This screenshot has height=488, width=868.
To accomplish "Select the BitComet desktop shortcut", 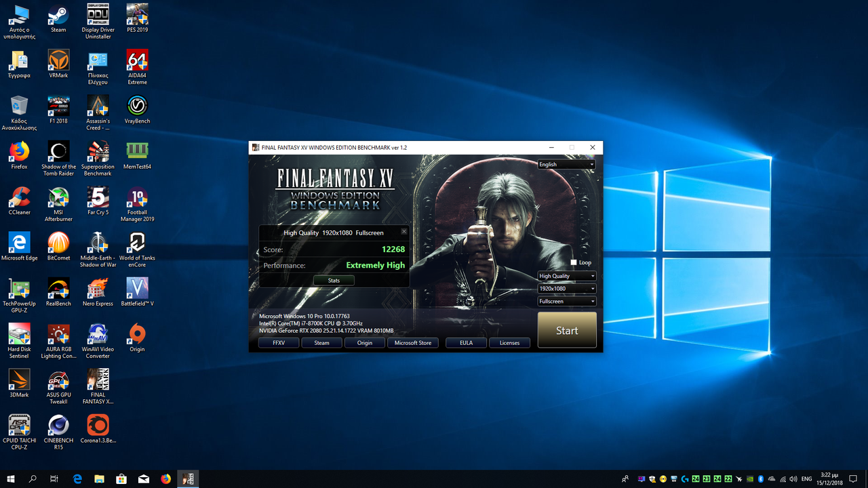I will tap(58, 246).
